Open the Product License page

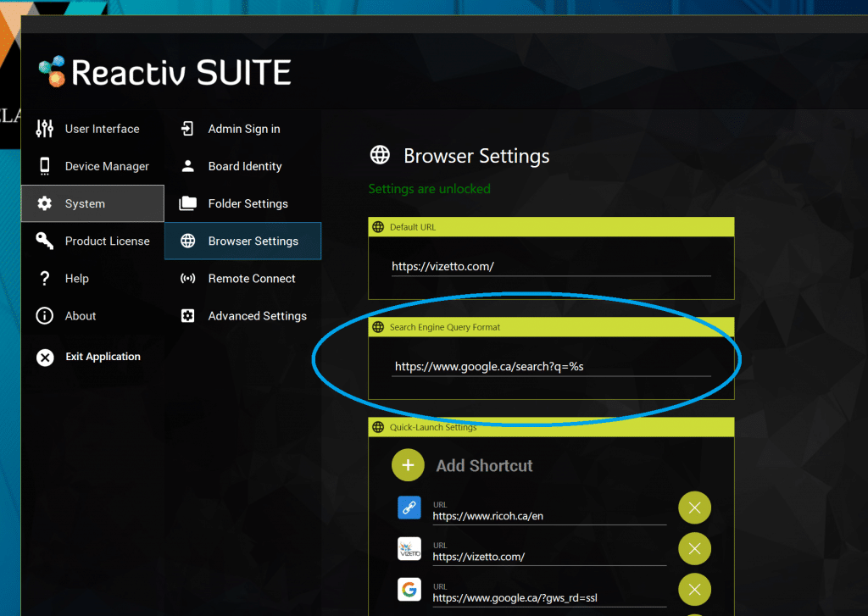tap(92, 241)
